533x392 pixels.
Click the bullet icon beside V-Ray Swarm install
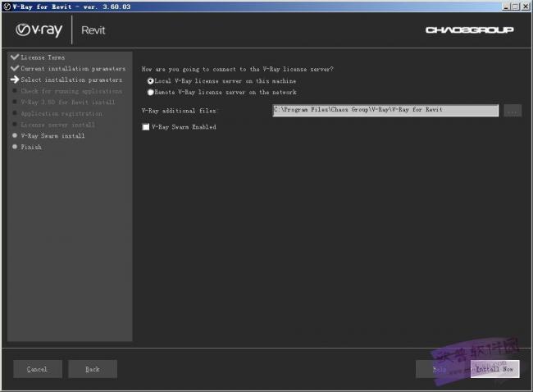pyautogui.click(x=14, y=136)
